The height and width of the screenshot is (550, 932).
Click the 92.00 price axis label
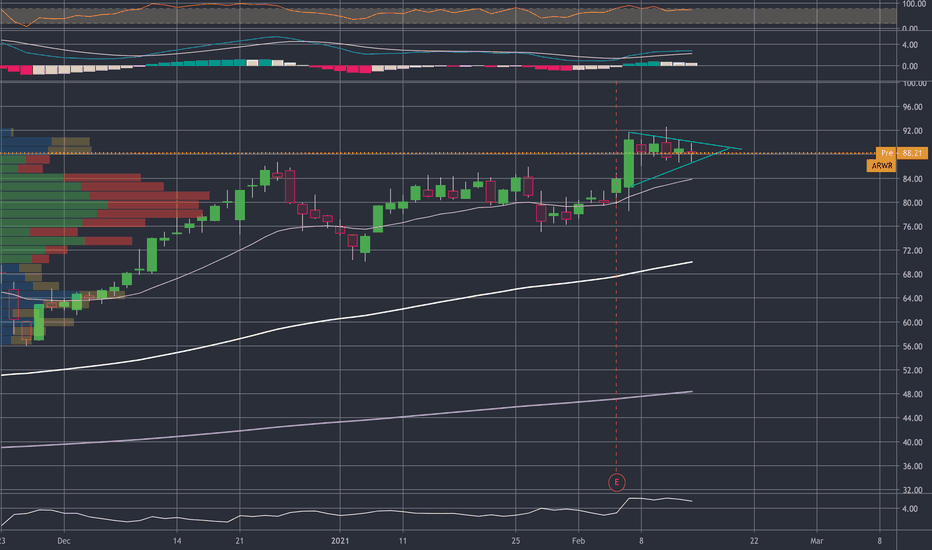[x=912, y=131]
